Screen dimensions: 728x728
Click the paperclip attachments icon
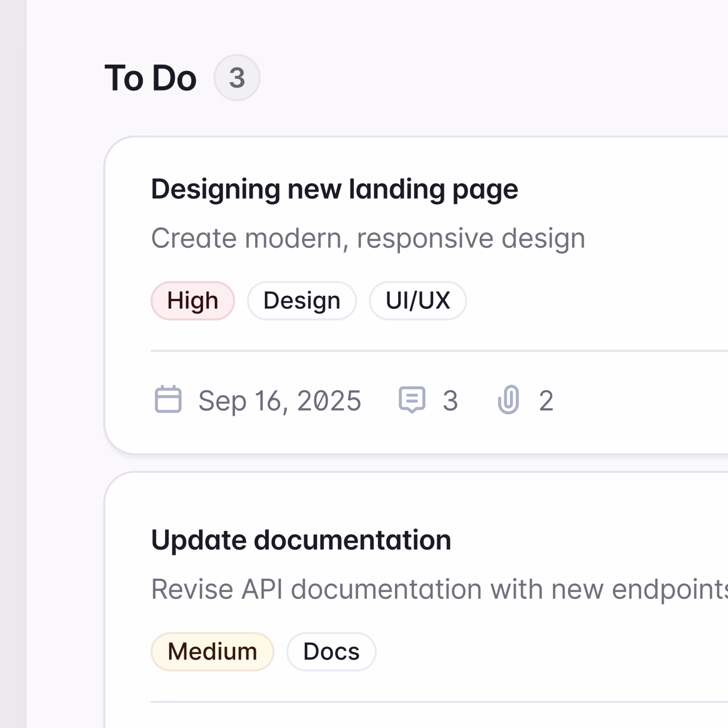508,399
